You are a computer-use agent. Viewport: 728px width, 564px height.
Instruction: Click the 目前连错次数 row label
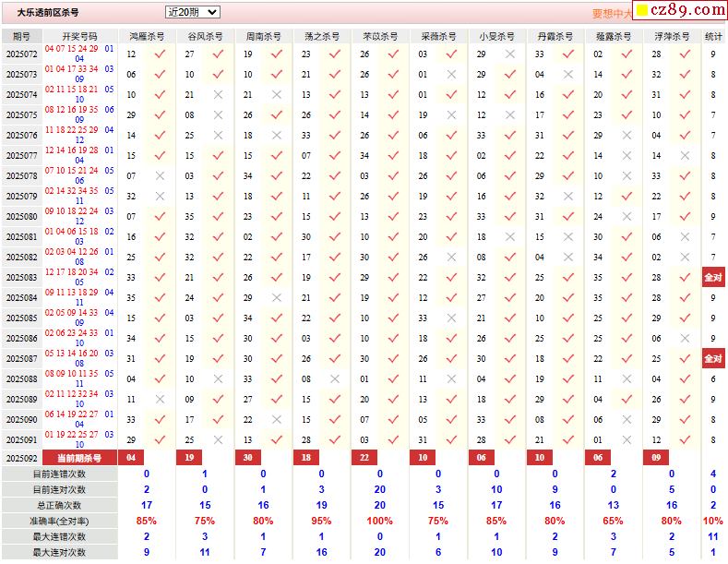coord(59,474)
